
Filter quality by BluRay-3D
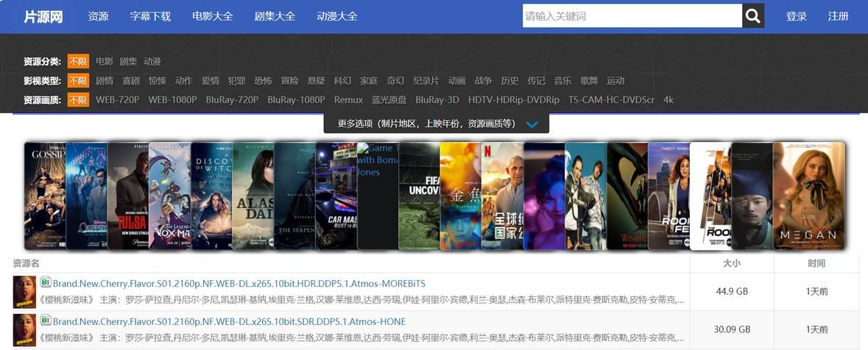(437, 100)
